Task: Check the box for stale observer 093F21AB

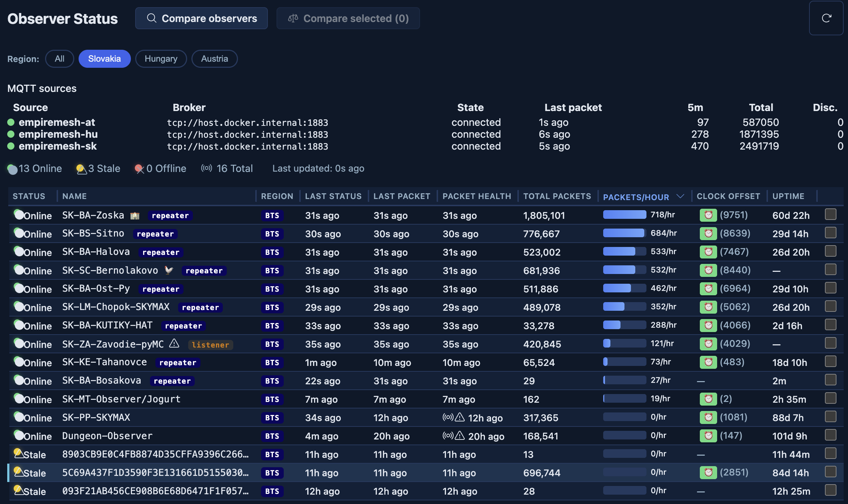Action: [830, 490]
